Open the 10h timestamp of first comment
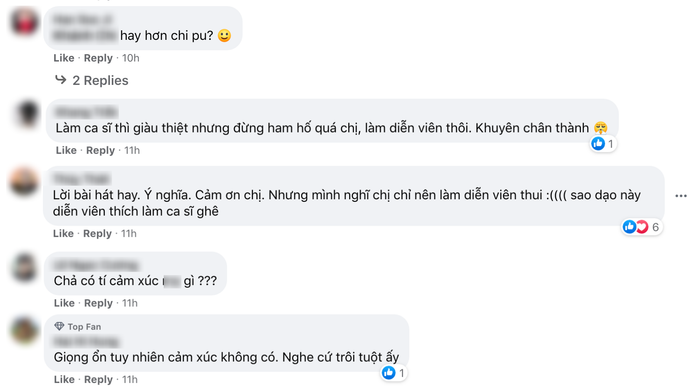Image resolution: width=700 pixels, height=389 pixels. tap(131, 58)
